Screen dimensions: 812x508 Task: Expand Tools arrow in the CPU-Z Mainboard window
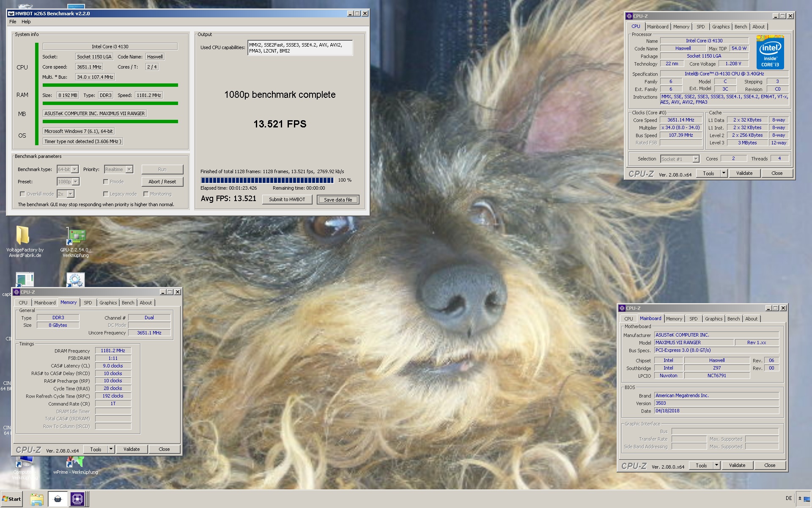pyautogui.click(x=716, y=465)
